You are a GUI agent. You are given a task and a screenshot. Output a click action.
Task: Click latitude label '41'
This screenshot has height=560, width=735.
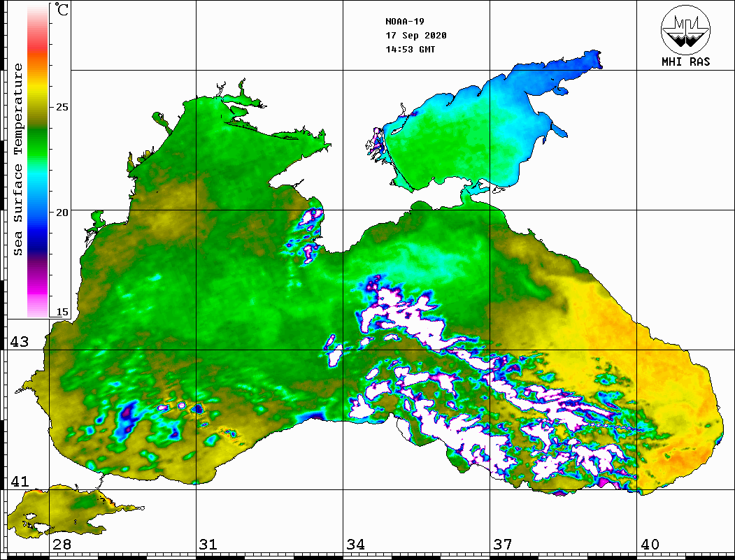pyautogui.click(x=20, y=482)
